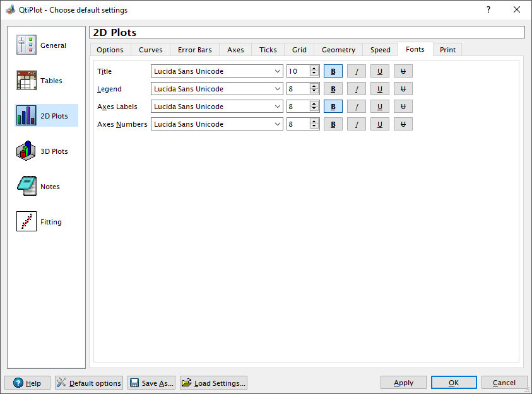Open the Geometry tab
Screen dimensions: 532x394
[338, 50]
